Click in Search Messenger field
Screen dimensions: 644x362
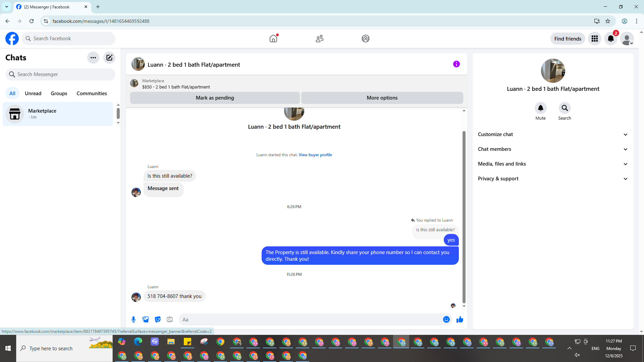pyautogui.click(x=60, y=74)
